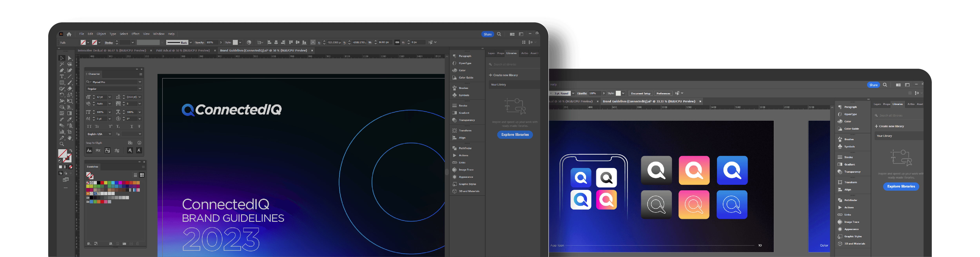The height and width of the screenshot is (257, 980).
Task: Select the Rectangle tool
Action: point(62,82)
